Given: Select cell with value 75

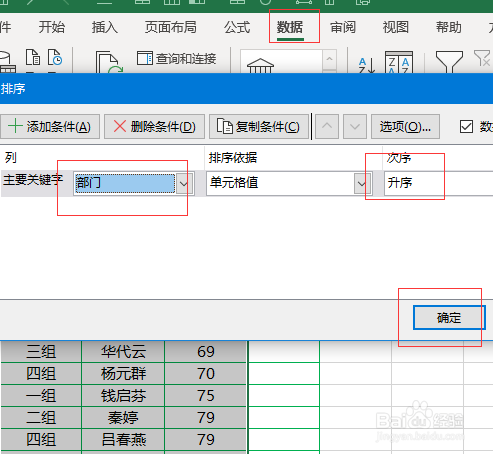Looking at the screenshot, I should [x=206, y=396].
